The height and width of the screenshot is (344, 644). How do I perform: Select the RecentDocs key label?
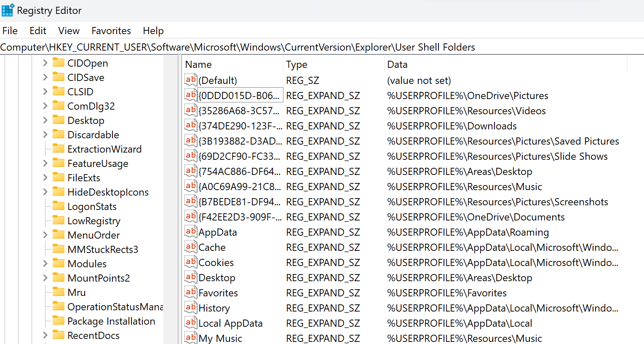(94, 336)
